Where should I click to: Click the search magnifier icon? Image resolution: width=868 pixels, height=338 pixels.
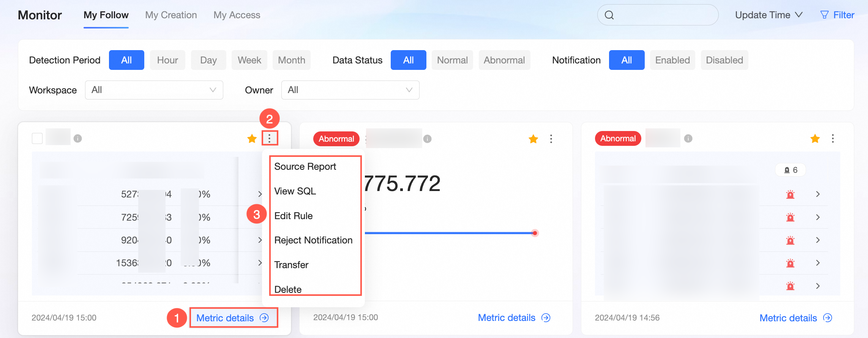point(609,15)
